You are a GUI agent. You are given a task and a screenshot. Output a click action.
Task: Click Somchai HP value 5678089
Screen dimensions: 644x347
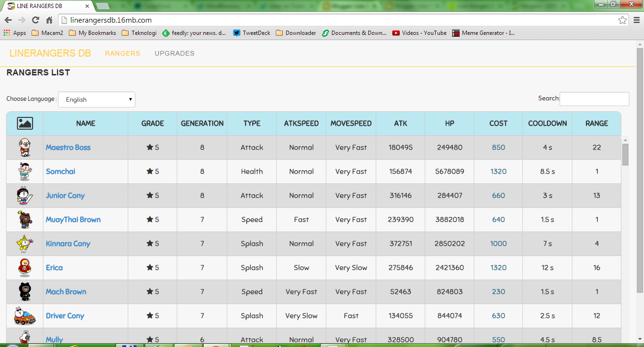click(x=450, y=172)
